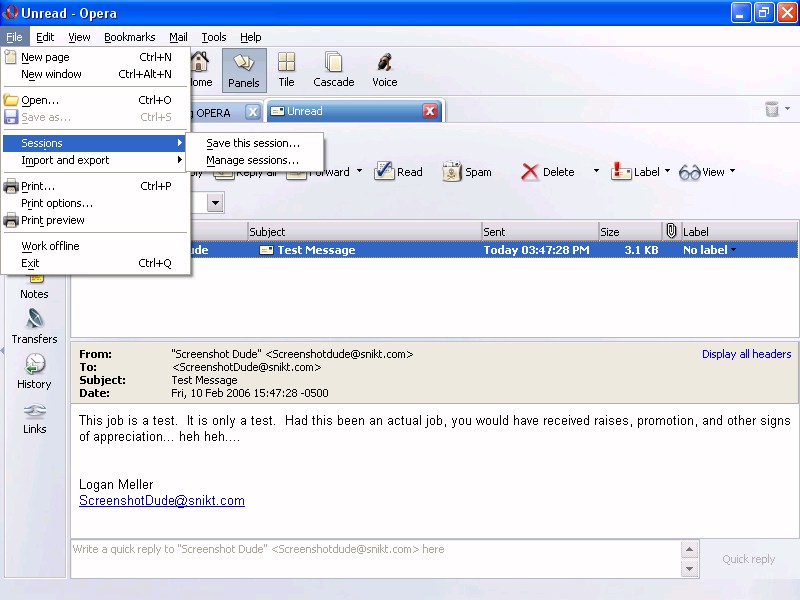Sort messages by Size column
This screenshot has height=600, width=800.
click(630, 232)
